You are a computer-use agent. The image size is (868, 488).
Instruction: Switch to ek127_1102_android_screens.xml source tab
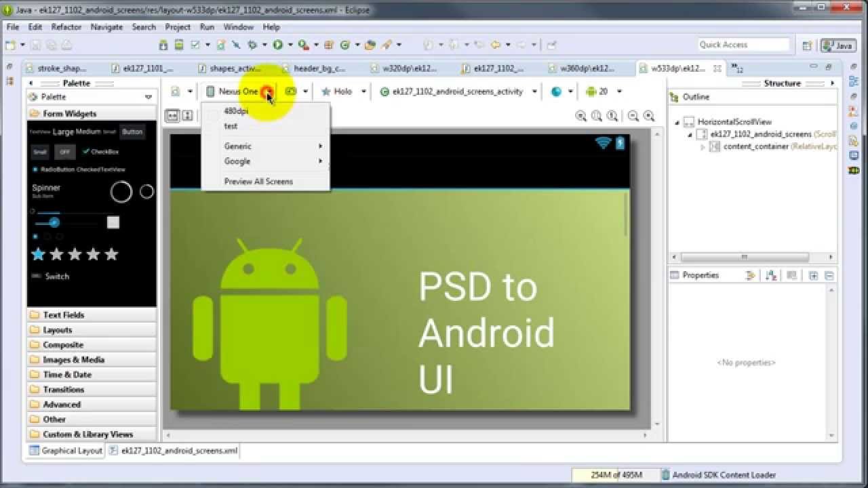click(x=173, y=451)
